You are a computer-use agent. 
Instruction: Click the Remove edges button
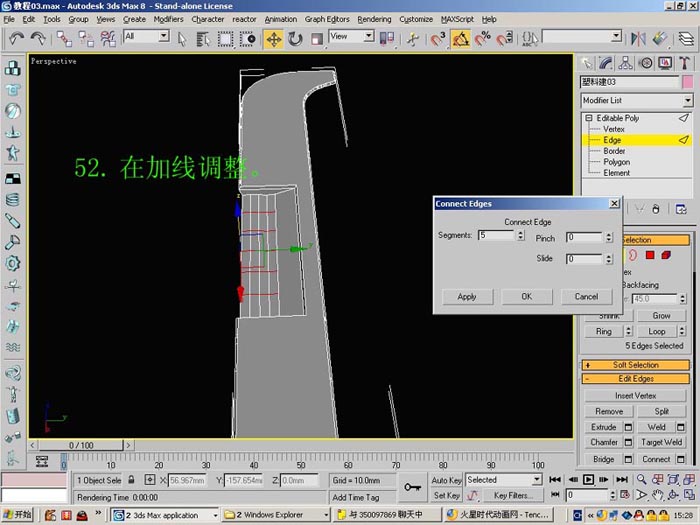(x=609, y=412)
